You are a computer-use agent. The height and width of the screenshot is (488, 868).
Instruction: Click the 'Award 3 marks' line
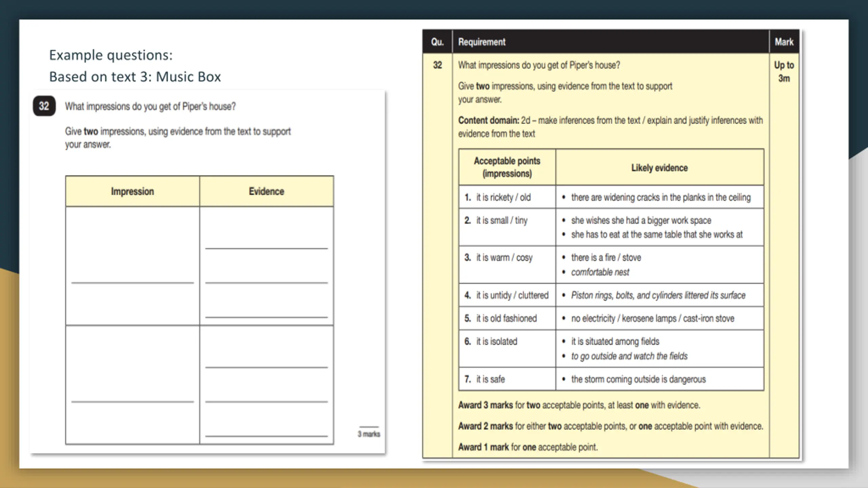[579, 405]
